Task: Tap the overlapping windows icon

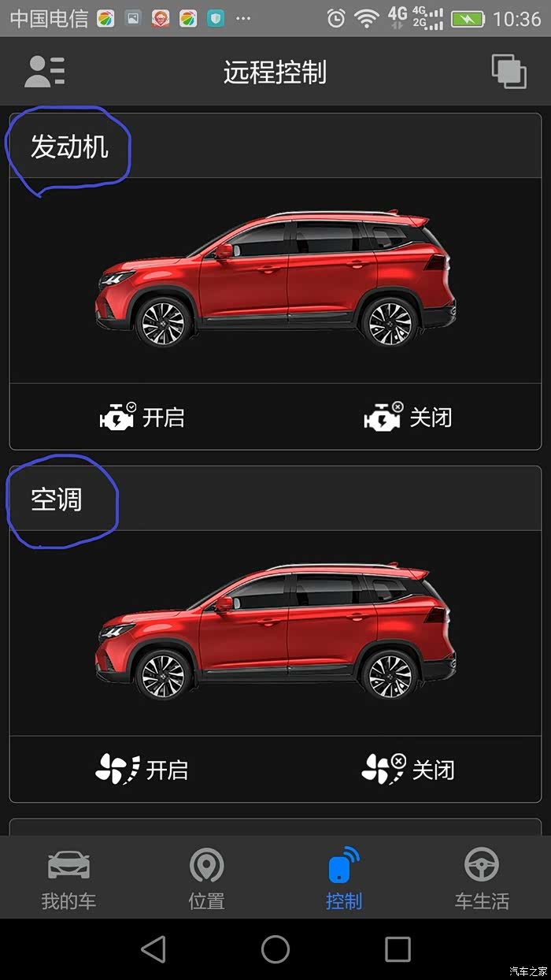Action: click(x=509, y=72)
